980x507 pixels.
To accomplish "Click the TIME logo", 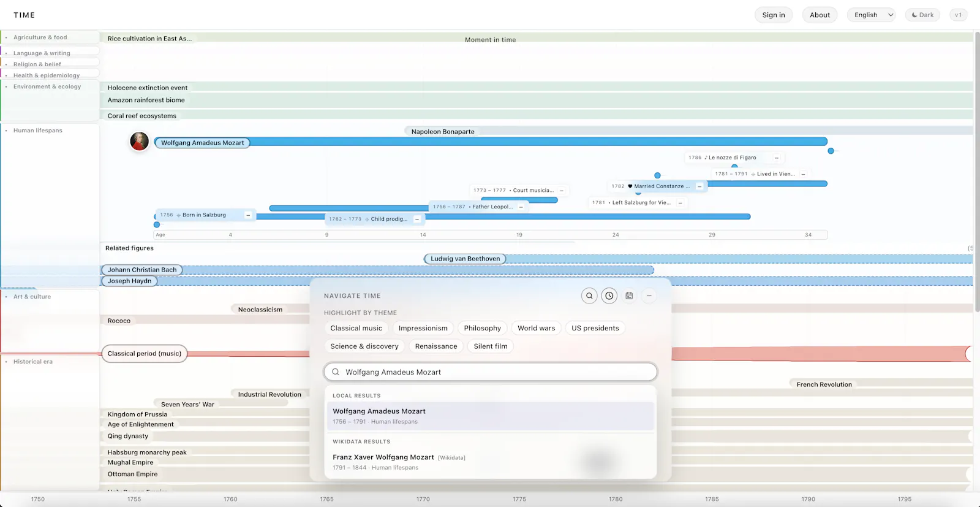I will coord(24,15).
